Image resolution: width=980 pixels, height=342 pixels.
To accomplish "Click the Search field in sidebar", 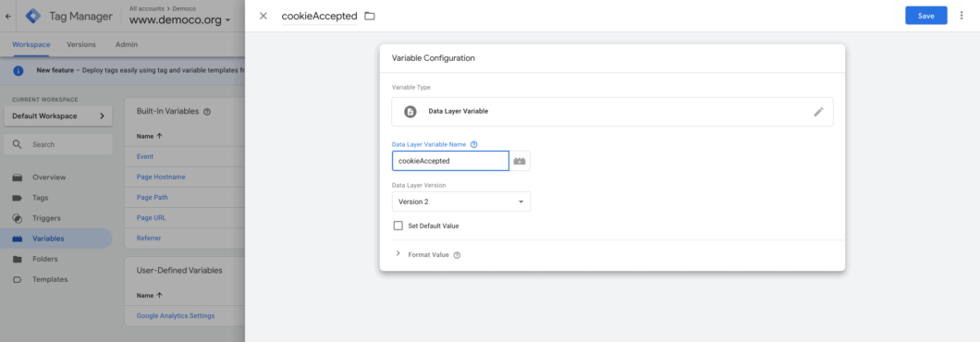I will (58, 144).
